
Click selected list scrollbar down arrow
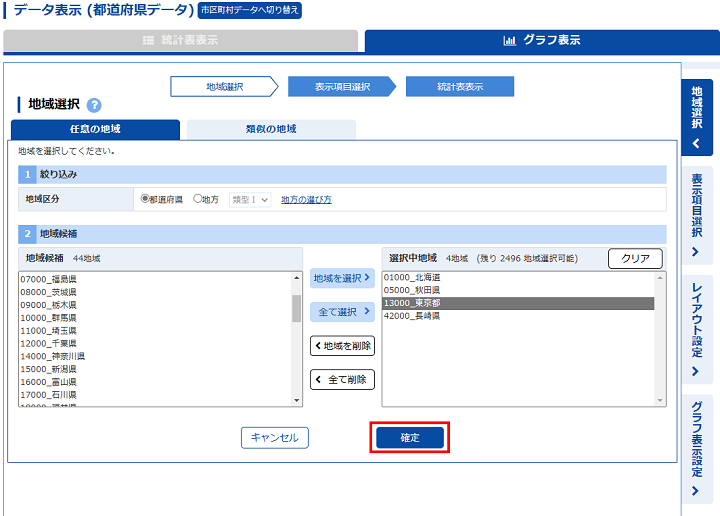660,401
